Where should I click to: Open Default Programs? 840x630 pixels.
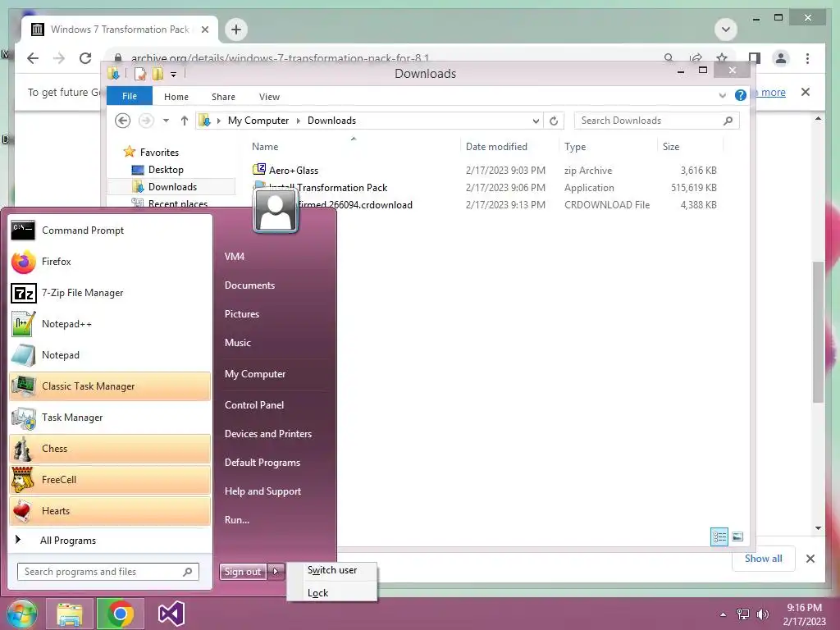pyautogui.click(x=262, y=463)
